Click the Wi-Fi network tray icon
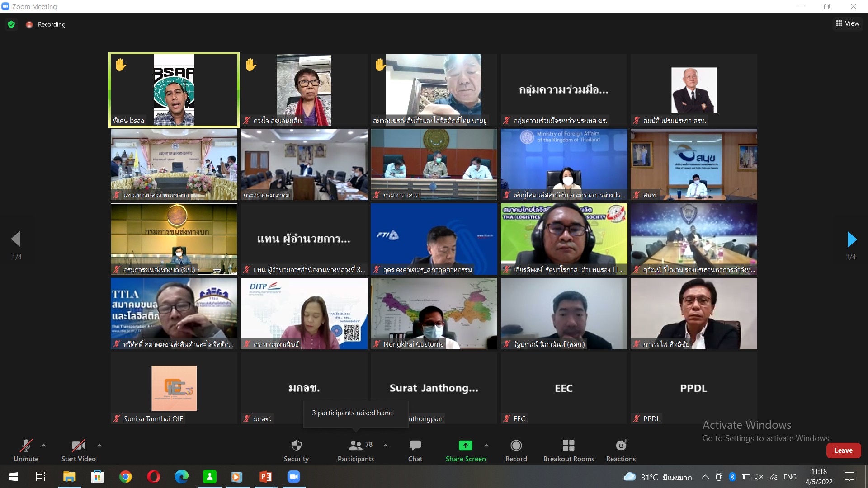 [774, 477]
